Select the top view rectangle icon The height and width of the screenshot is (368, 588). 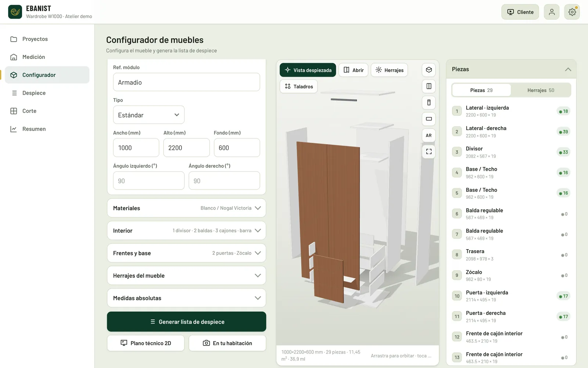[x=429, y=119]
